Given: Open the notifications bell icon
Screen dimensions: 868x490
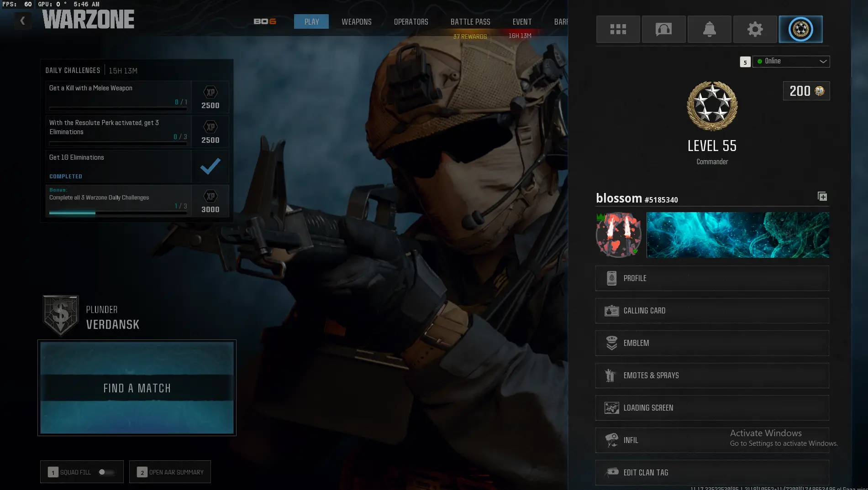Looking at the screenshot, I should [x=709, y=29].
